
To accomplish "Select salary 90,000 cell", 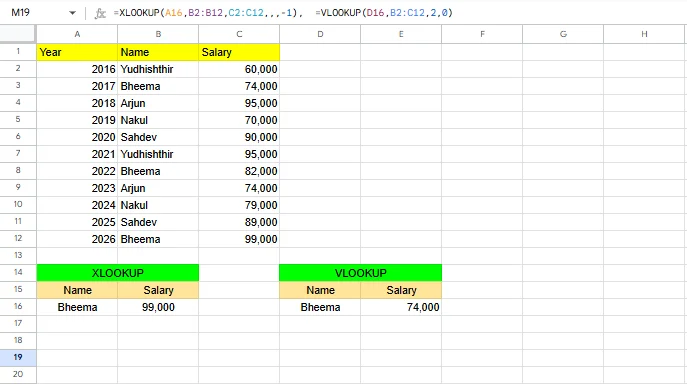I will click(x=239, y=137).
